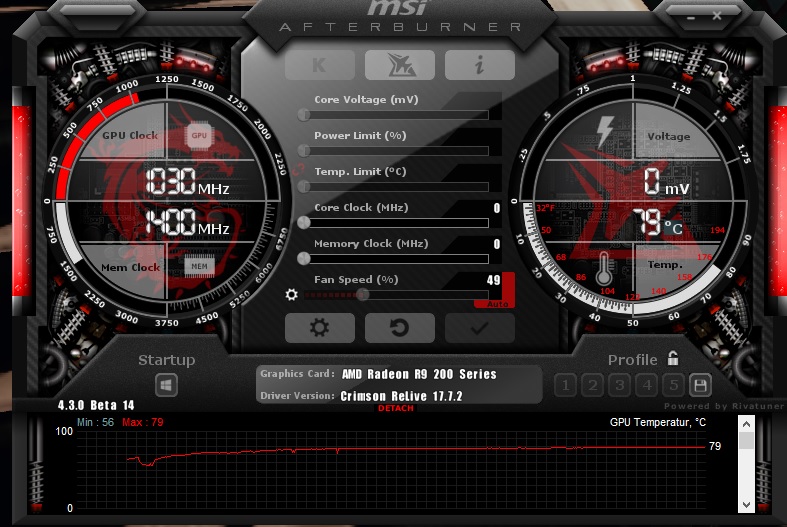Toggle the profile lock icon
787x527 pixels.
(673, 358)
